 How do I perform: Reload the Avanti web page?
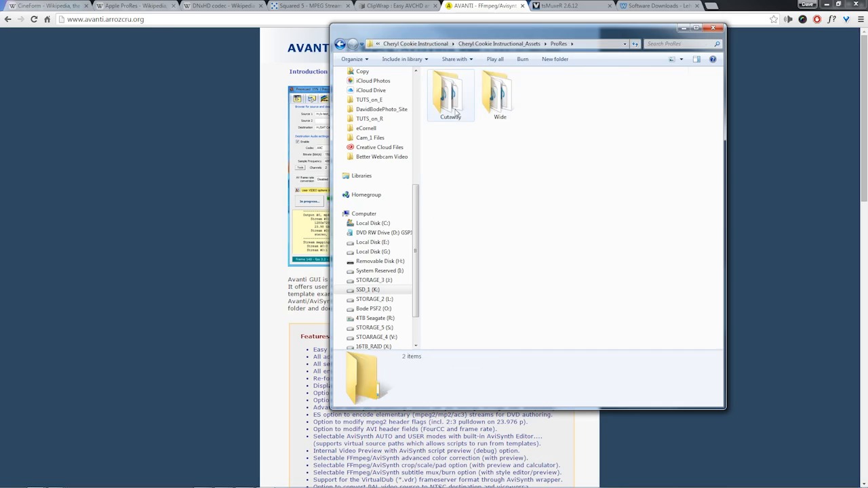(x=34, y=19)
